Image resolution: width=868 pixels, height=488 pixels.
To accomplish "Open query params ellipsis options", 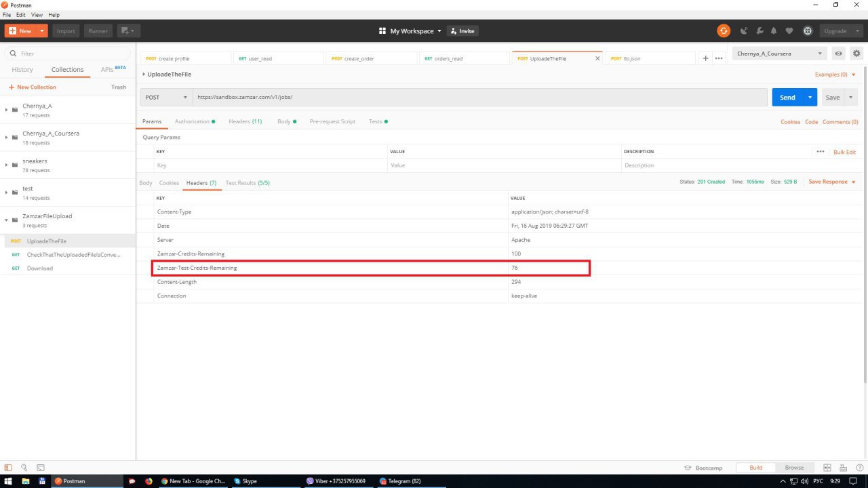I will click(821, 152).
